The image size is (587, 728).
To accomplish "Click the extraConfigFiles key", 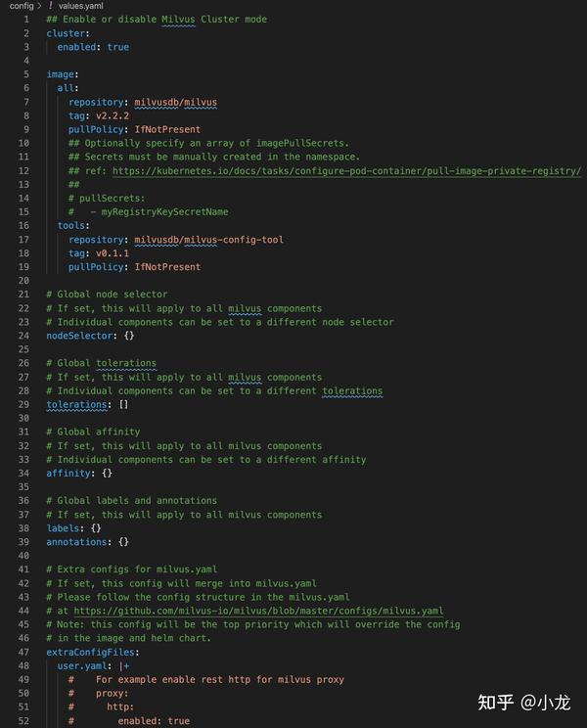I will [x=91, y=652].
